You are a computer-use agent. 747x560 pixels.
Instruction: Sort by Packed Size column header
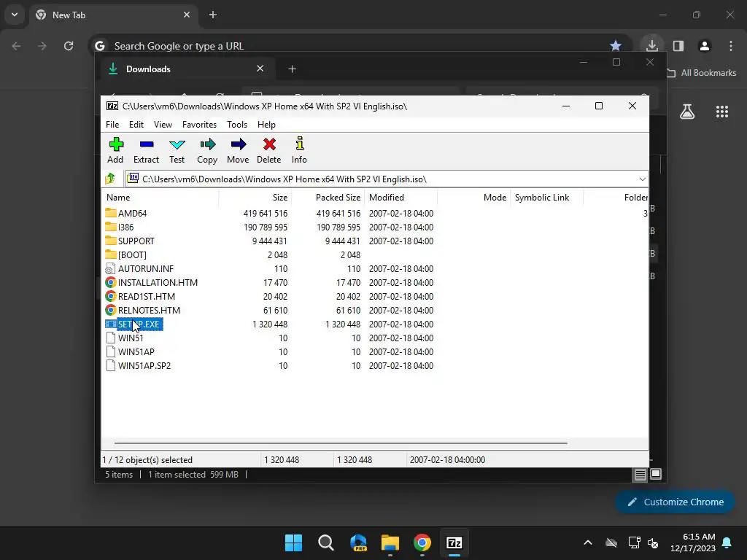pyautogui.click(x=328, y=197)
